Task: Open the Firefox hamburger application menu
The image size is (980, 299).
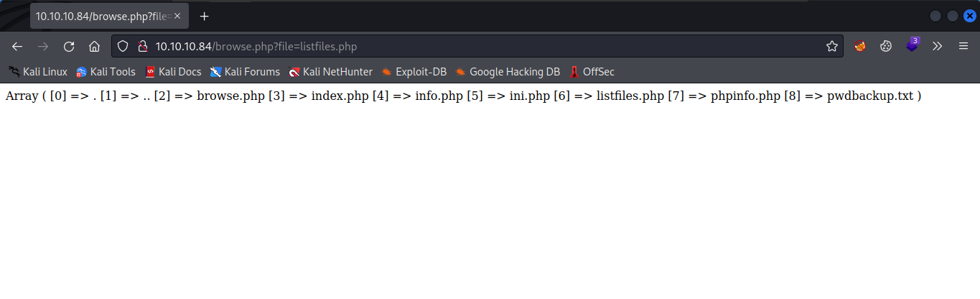Action: click(x=963, y=46)
